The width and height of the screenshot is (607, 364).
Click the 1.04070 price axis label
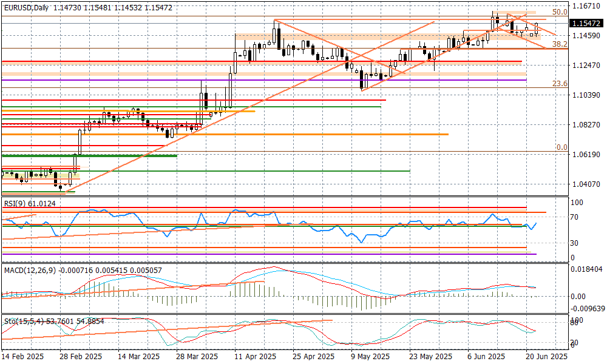(586, 184)
